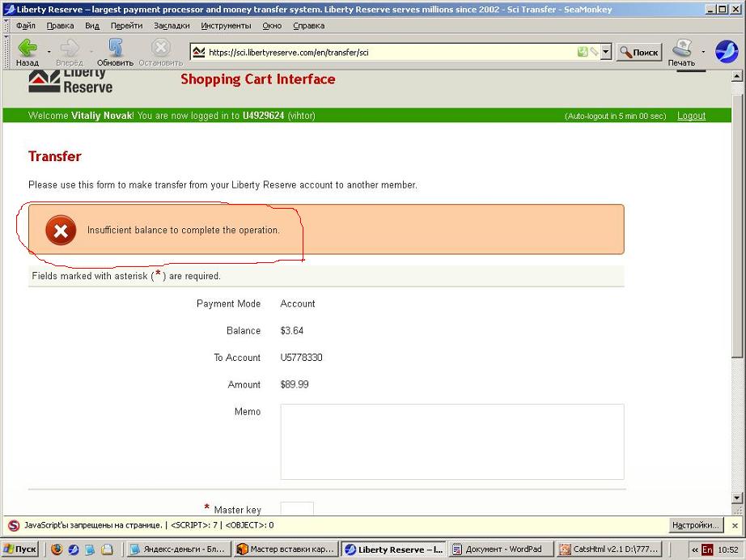
Task: Click the Master key input field
Action: [297, 508]
